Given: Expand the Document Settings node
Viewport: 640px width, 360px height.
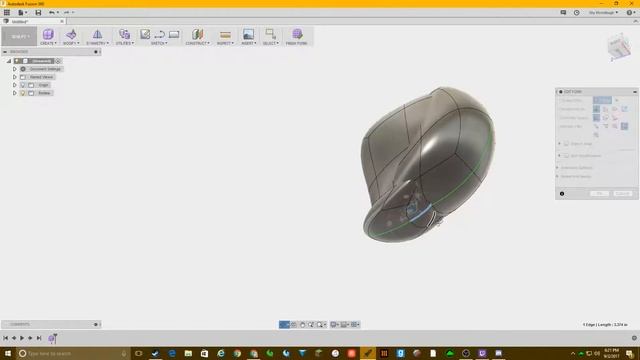Looking at the screenshot, I should click(15, 69).
